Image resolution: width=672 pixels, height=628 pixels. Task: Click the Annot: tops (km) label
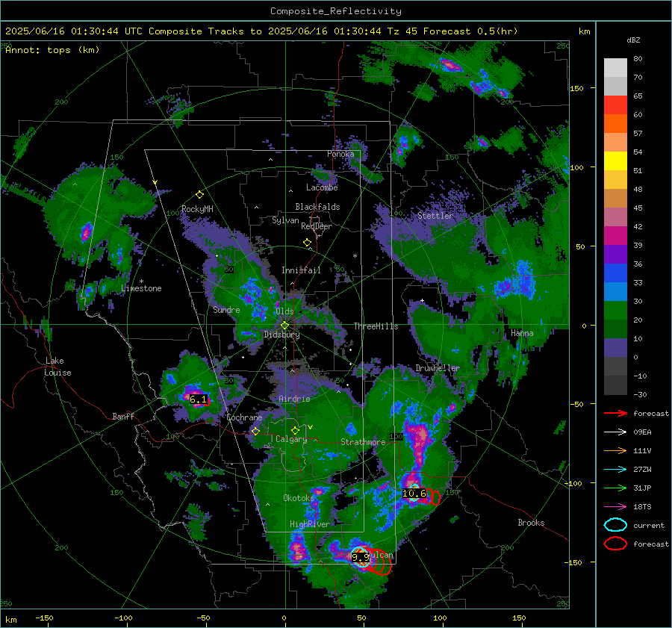point(52,50)
